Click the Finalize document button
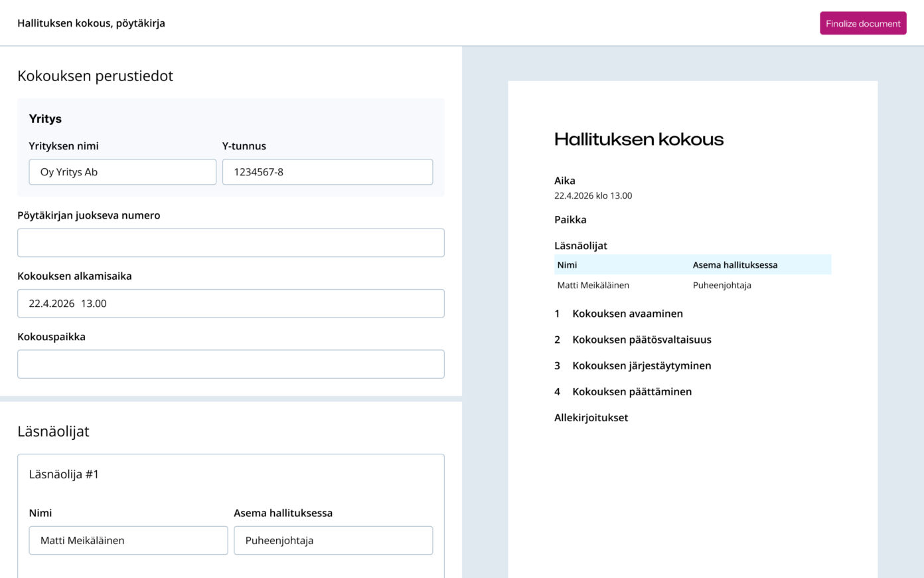Viewport: 924px width, 578px height. 862,23
